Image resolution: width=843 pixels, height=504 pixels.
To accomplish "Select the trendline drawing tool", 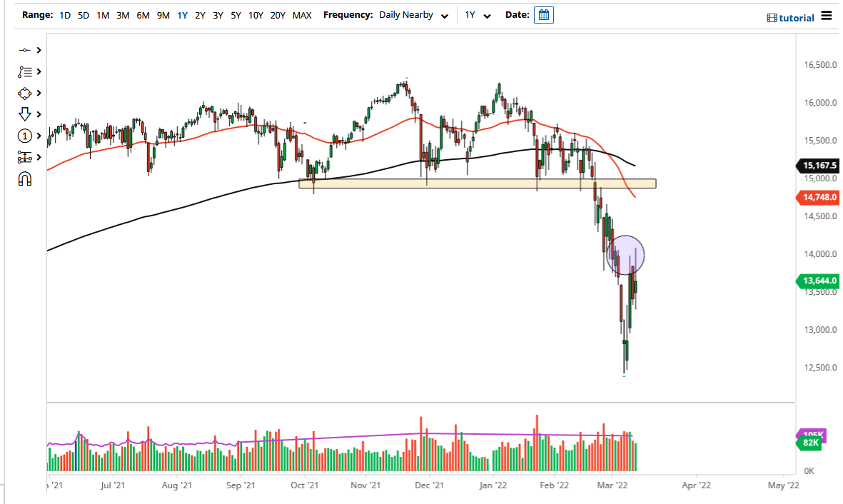I will (24, 50).
